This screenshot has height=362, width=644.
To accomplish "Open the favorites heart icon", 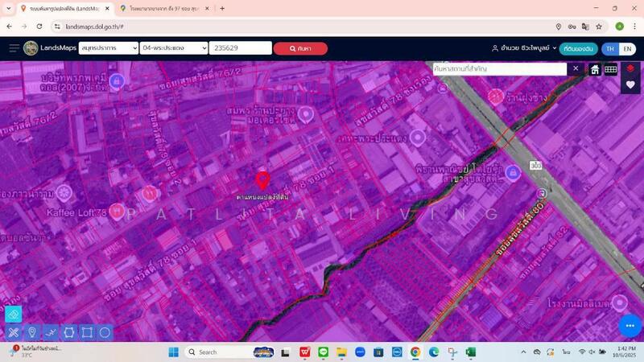I will pos(630,85).
